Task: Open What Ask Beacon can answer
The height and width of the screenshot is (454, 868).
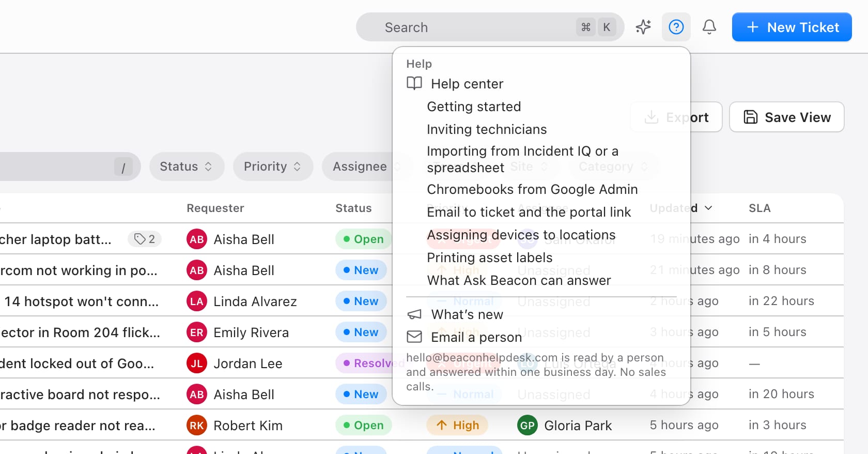Action: click(519, 280)
